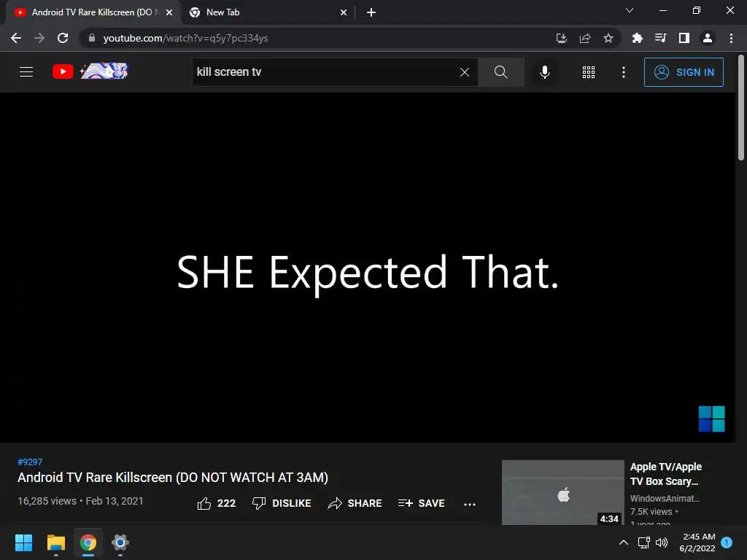Search with your voice microphone
Screen dimensions: 747x560
point(544,72)
